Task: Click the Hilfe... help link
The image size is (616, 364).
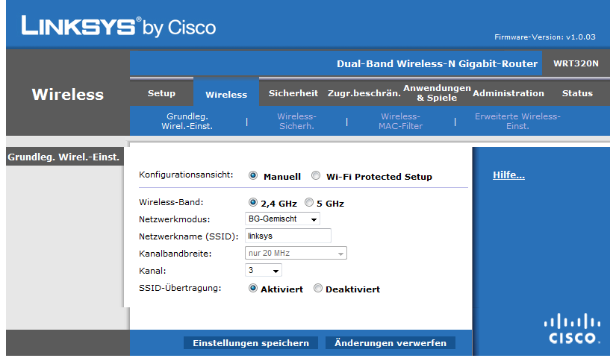Action: pyautogui.click(x=508, y=175)
